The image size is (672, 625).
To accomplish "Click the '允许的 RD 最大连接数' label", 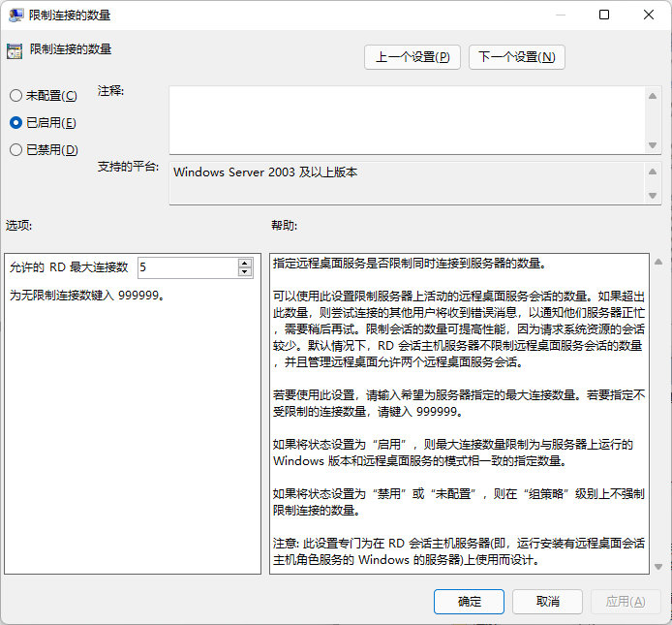I will tap(69, 267).
